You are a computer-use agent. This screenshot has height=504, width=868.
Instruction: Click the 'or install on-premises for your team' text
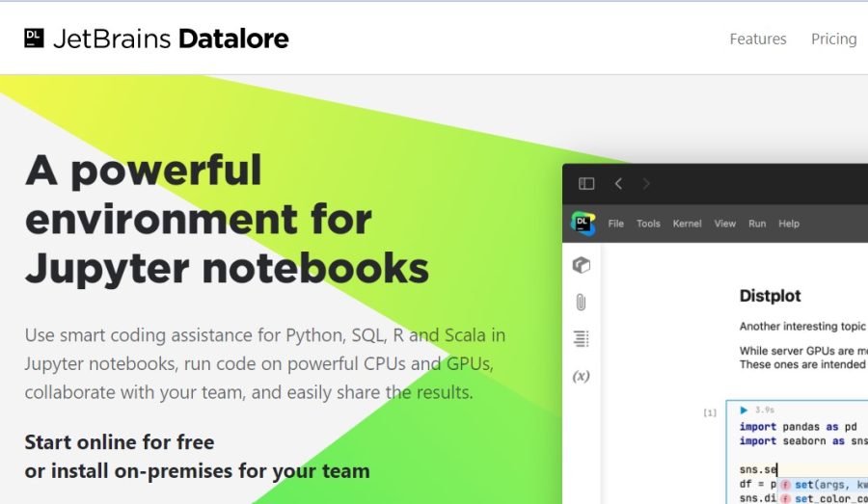[x=197, y=471]
